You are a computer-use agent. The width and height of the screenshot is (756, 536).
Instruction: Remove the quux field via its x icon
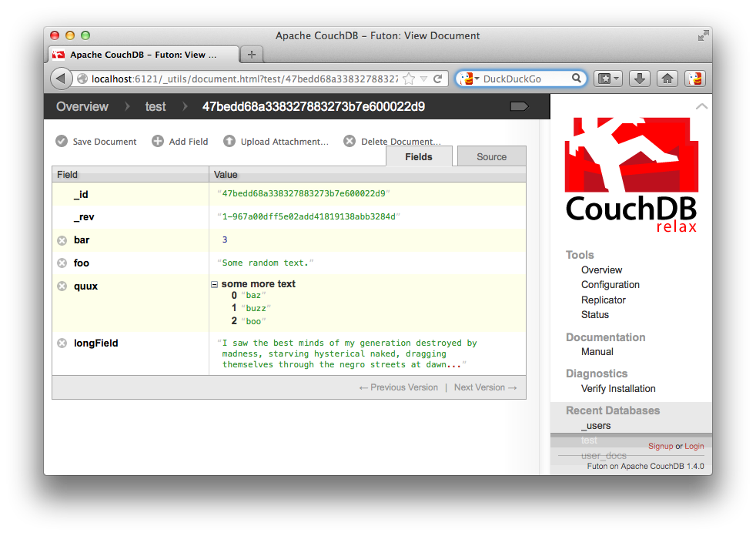[x=62, y=286]
